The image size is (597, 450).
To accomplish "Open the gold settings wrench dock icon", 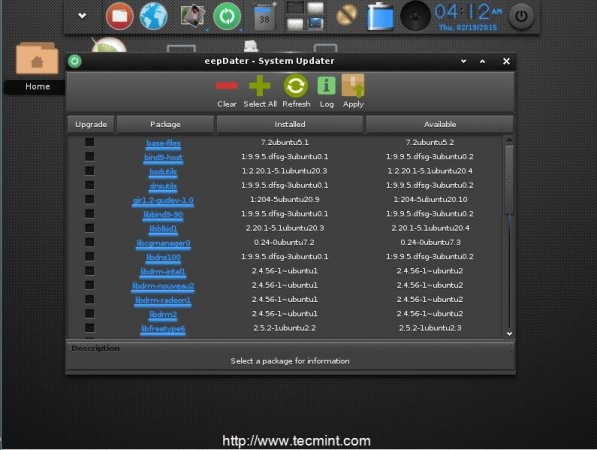I will pos(347,15).
